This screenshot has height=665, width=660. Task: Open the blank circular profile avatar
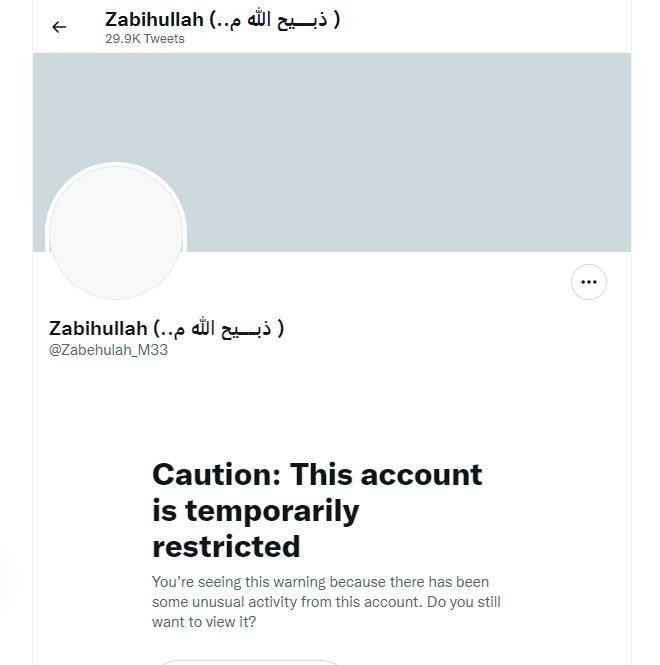pyautogui.click(x=116, y=232)
